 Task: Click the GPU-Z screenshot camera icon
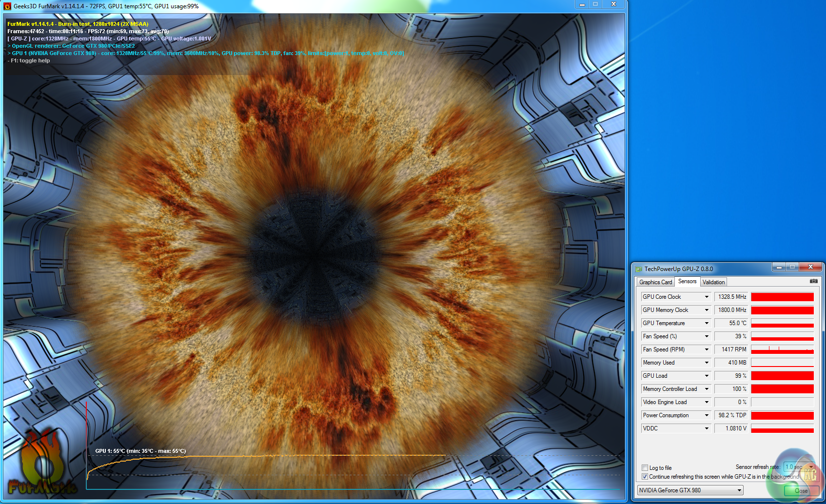813,281
